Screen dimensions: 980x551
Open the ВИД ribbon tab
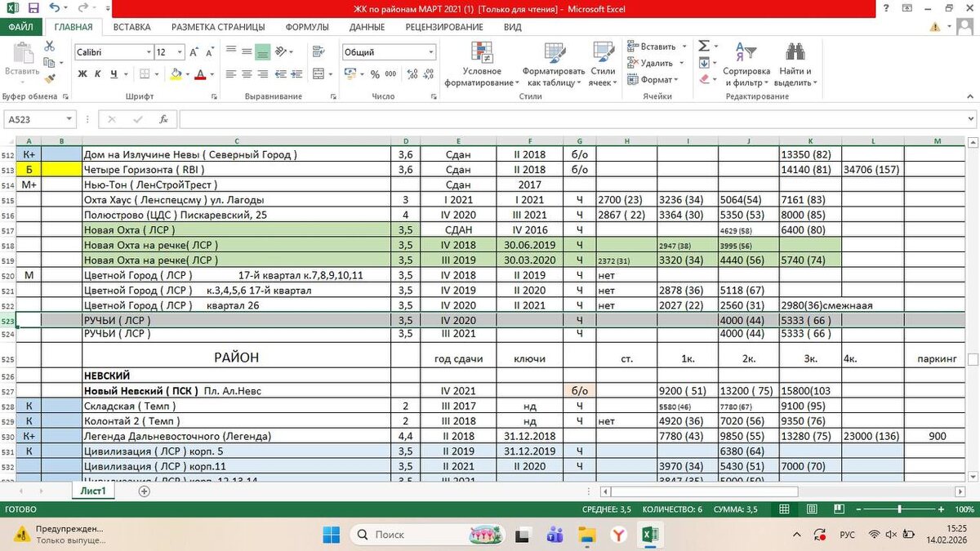pyautogui.click(x=513, y=27)
